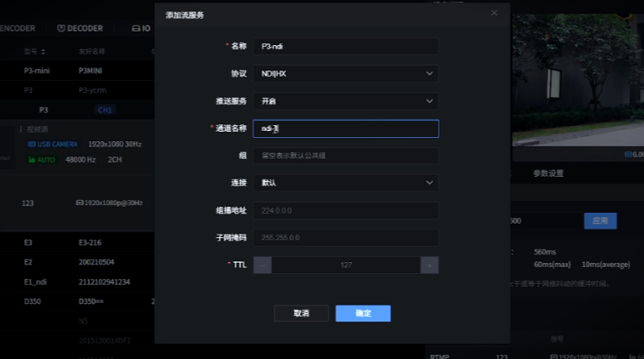Click the 组播地址 field 224.0.0.0
The width and height of the screenshot is (644, 359).
click(x=346, y=210)
